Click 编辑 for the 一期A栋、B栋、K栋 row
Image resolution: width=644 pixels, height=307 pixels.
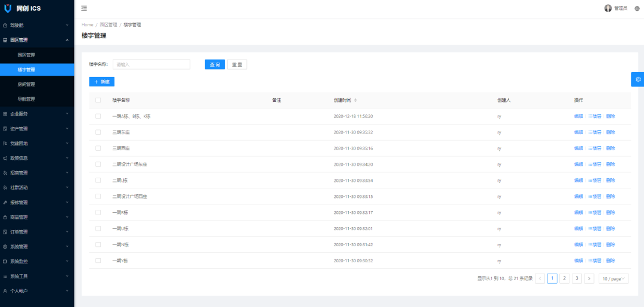(x=578, y=116)
